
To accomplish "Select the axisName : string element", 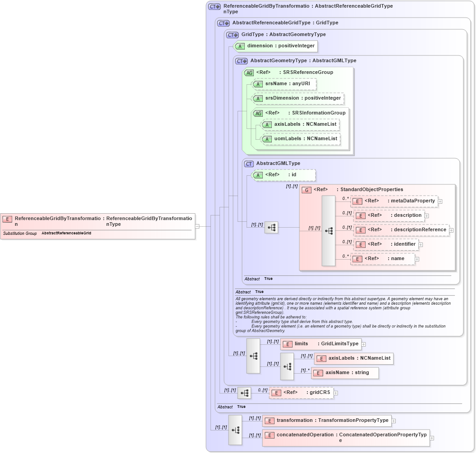I will 345,373.
